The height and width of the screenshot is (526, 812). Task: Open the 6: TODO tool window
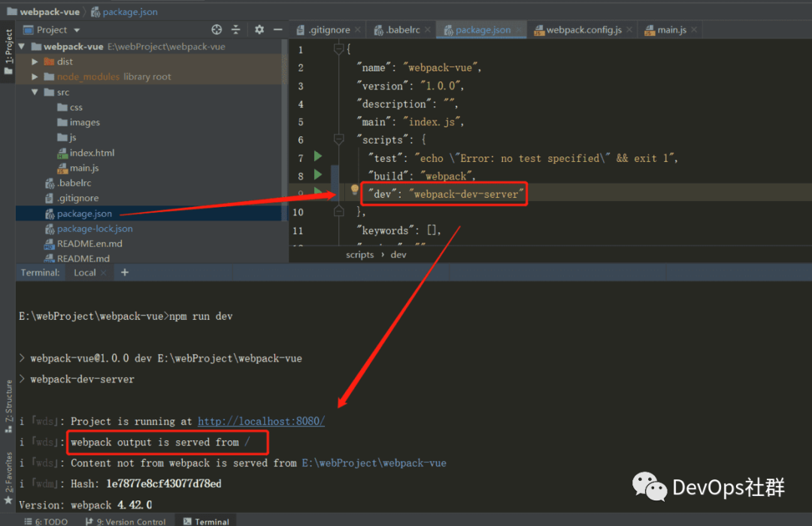(46, 521)
